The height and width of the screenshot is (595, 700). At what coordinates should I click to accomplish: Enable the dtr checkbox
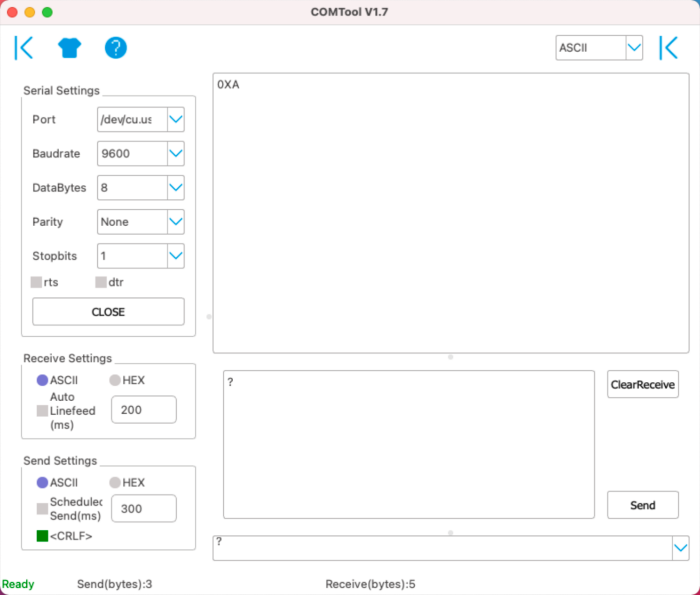101,282
